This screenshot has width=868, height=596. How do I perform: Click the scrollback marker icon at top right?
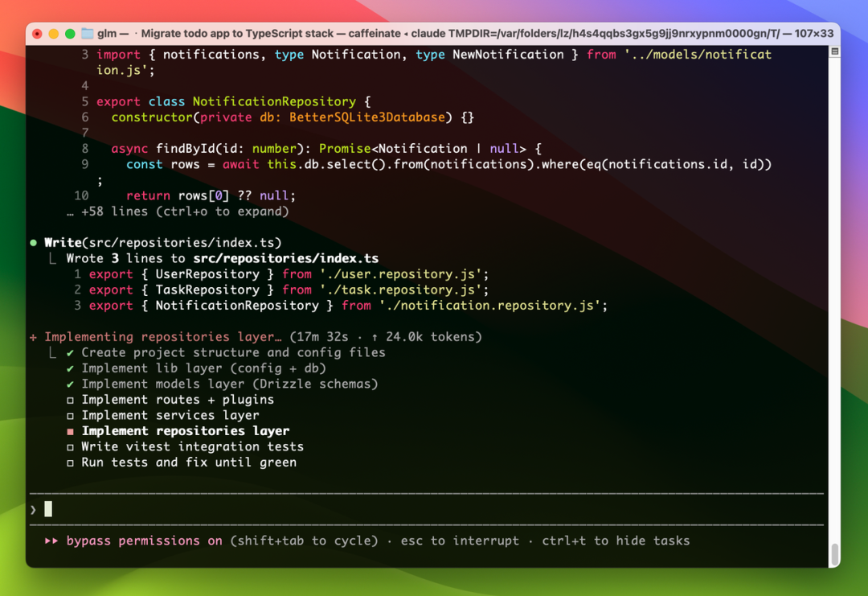pyautogui.click(x=834, y=51)
